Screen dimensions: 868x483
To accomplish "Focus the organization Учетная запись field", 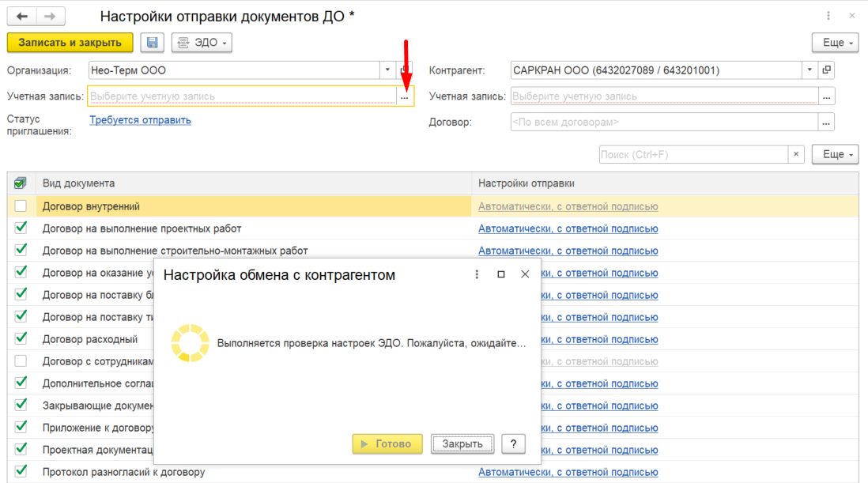I will click(243, 96).
